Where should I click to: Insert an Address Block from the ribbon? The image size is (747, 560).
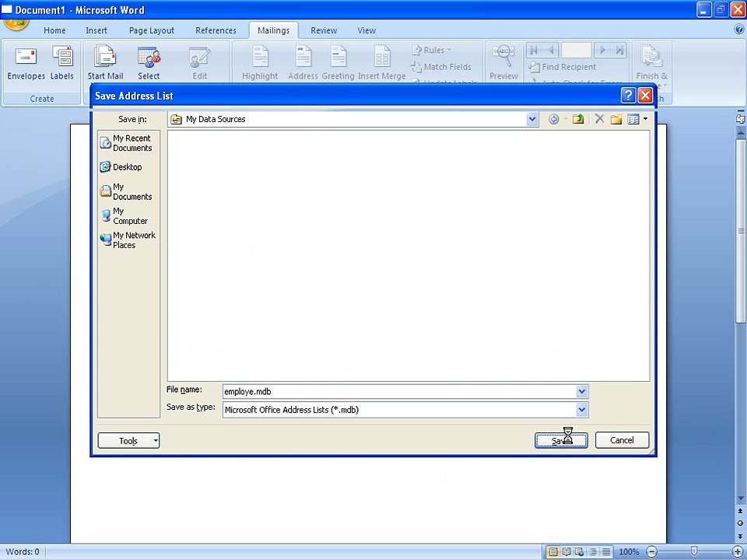[x=303, y=63]
